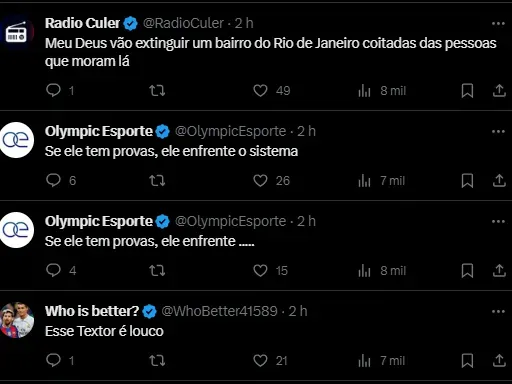Reply to the tweet with 4 comments
The width and height of the screenshot is (512, 384).
[x=53, y=270]
